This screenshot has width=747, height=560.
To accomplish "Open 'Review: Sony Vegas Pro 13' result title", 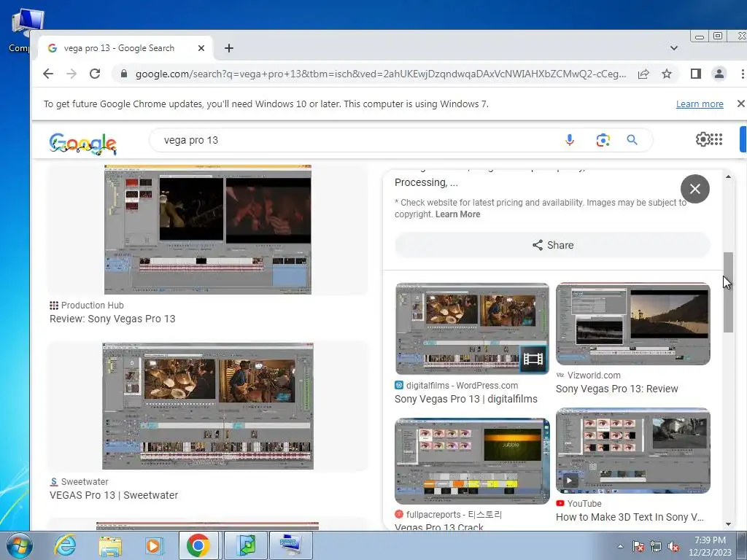I will click(x=112, y=319).
